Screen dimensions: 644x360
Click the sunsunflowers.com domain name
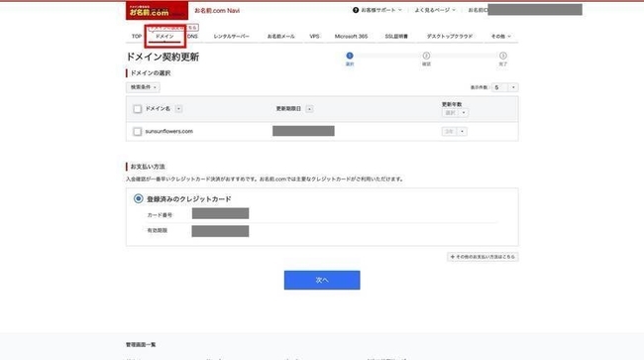tap(168, 132)
